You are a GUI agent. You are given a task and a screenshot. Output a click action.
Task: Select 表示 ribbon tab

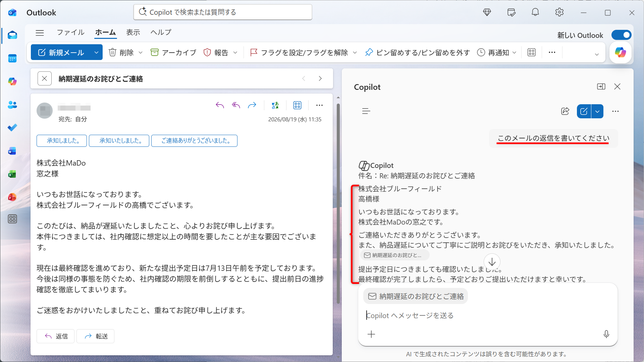click(133, 32)
